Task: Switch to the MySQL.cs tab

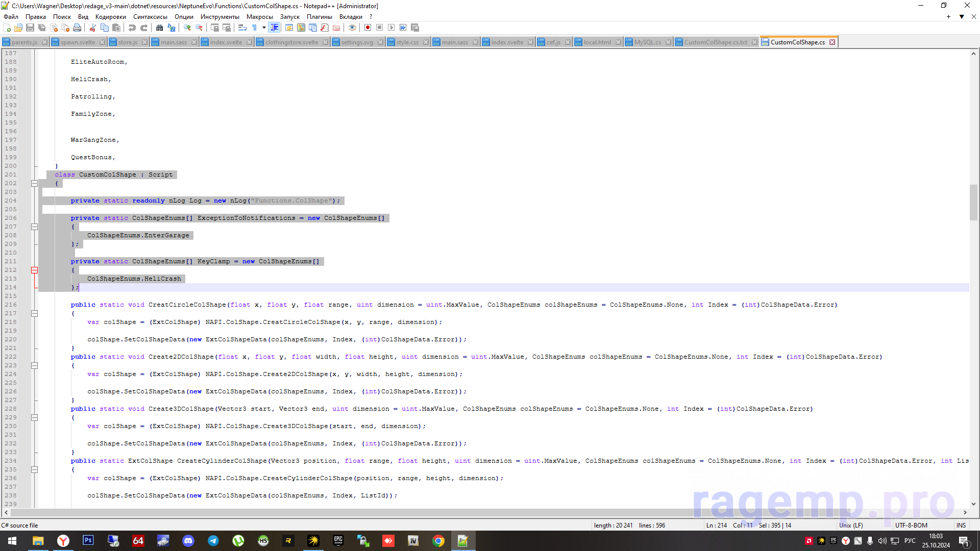Action: 648,42
